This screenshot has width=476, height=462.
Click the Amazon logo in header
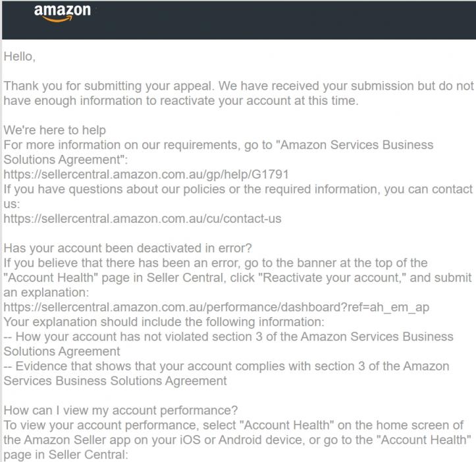tap(63, 13)
